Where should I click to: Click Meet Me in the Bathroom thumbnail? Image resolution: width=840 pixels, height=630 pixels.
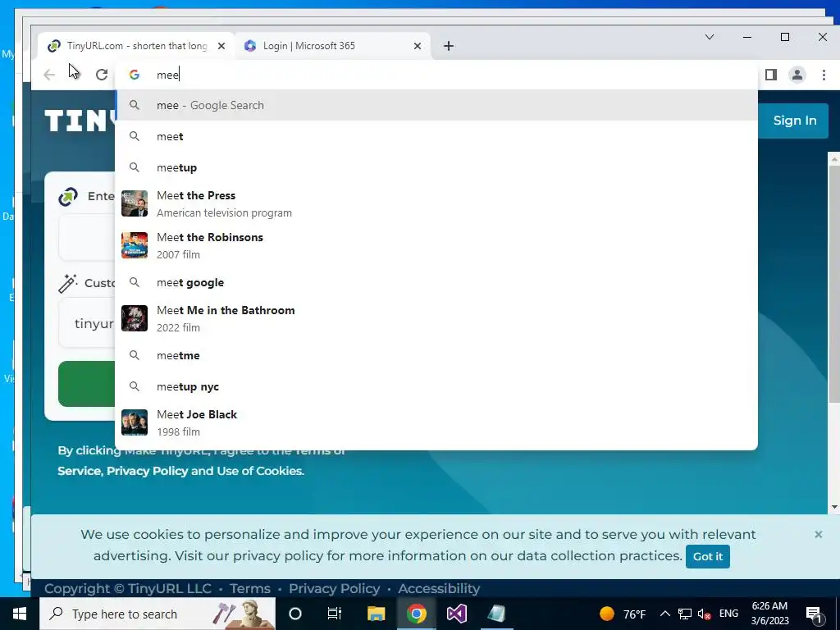point(135,318)
